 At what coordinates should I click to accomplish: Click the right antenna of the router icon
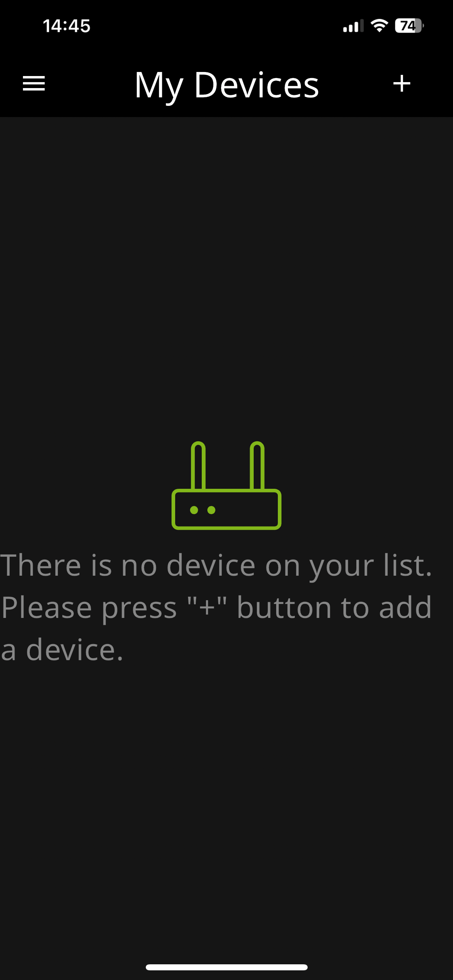point(257,465)
